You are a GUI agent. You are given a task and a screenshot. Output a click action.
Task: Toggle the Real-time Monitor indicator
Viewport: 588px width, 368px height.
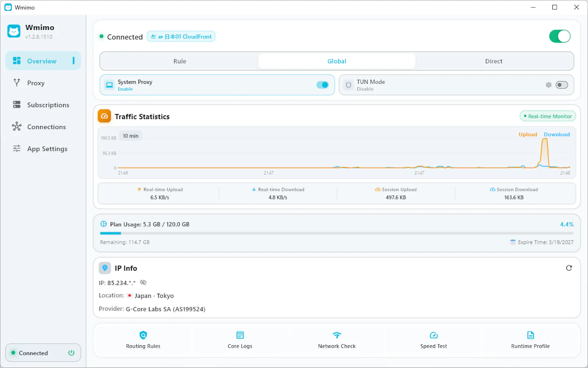pyautogui.click(x=548, y=116)
